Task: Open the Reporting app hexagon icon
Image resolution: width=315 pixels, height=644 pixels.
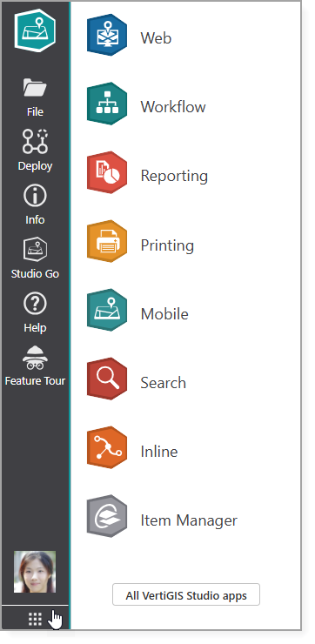Action: click(107, 172)
